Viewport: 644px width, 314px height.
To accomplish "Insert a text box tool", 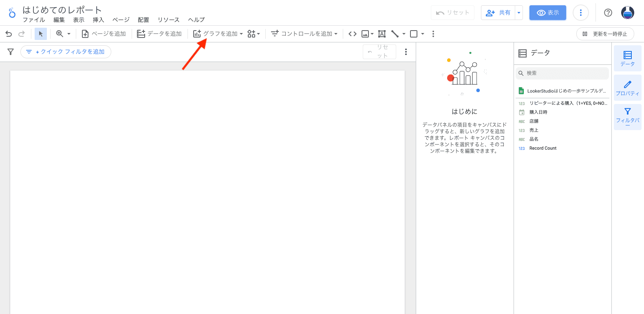I will point(382,34).
